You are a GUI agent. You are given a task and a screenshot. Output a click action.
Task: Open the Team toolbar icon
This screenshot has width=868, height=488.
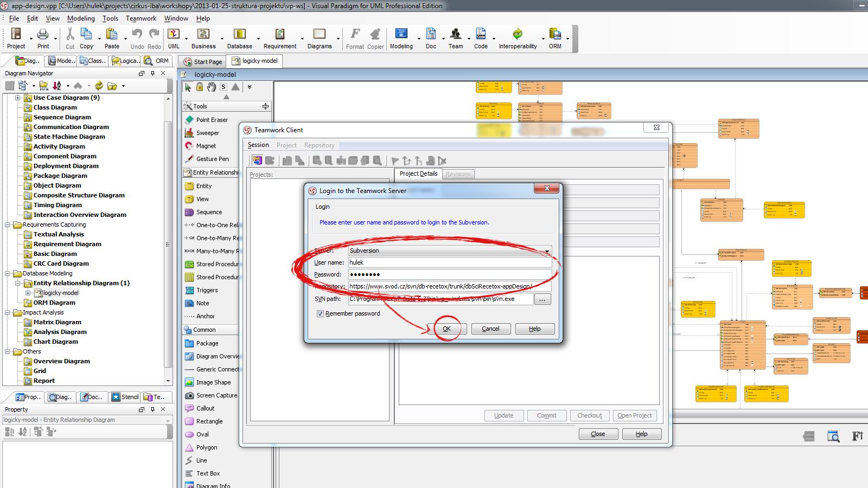point(456,34)
